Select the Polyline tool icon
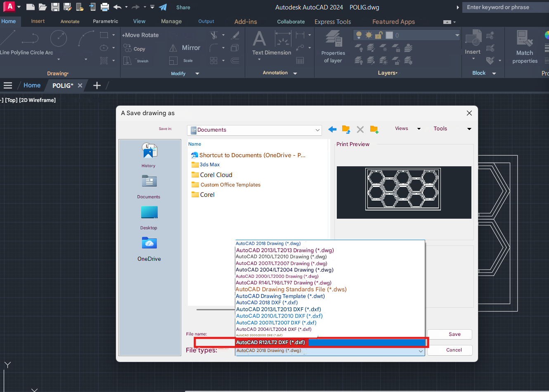 click(x=30, y=38)
